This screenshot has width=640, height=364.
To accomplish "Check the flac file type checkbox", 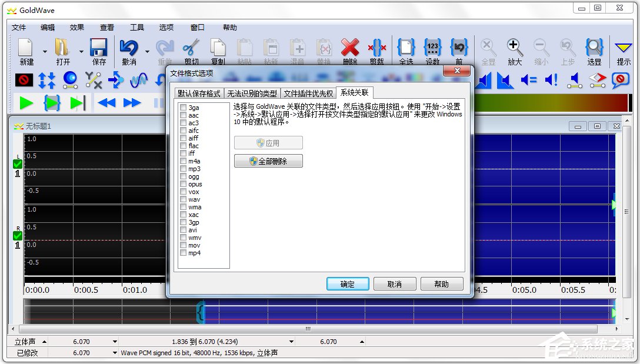I will click(184, 146).
